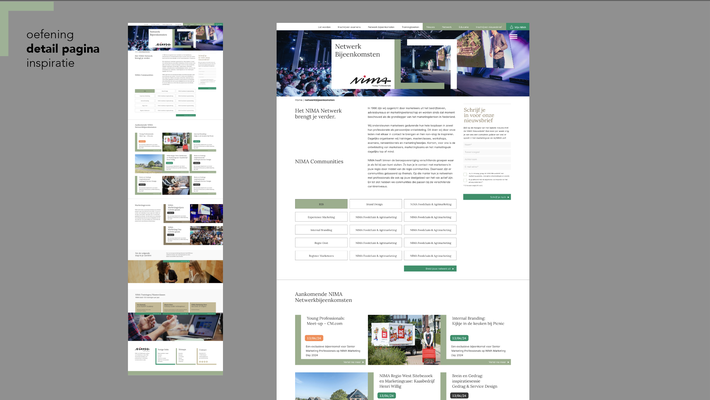Go to Home in the breadcrumb
The height and width of the screenshot is (400, 710).
click(298, 100)
